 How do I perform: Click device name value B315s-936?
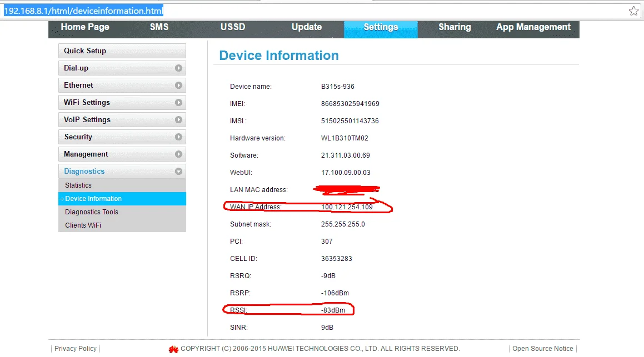[338, 87]
